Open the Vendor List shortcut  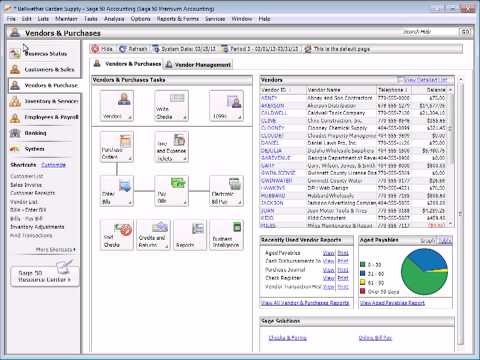click(x=24, y=202)
